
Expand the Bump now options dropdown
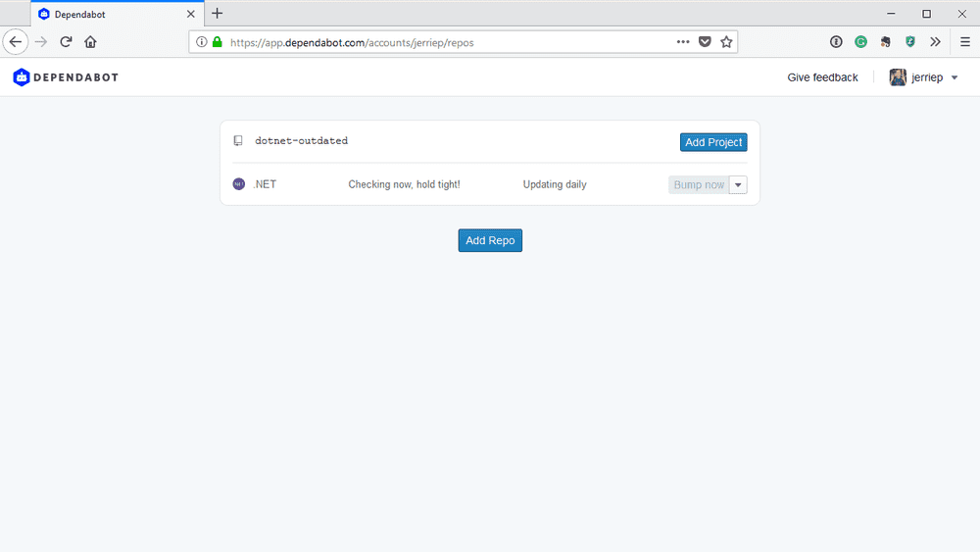tap(738, 185)
